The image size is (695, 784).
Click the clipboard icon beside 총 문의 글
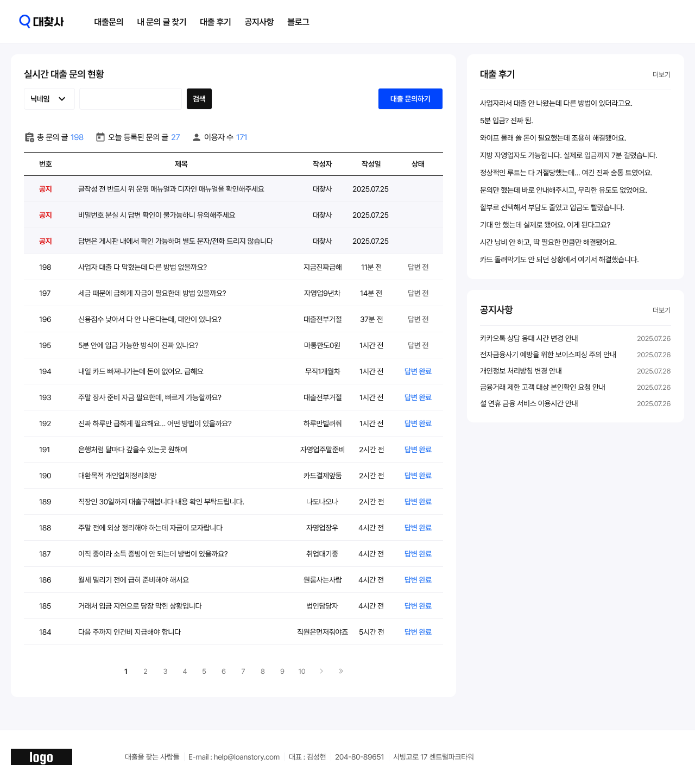(x=29, y=137)
